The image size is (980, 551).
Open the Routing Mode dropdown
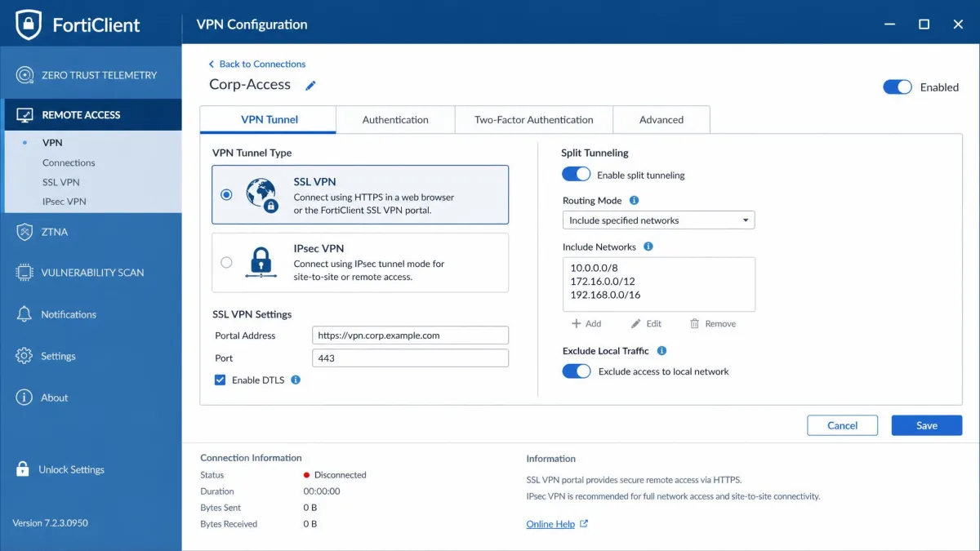click(658, 220)
